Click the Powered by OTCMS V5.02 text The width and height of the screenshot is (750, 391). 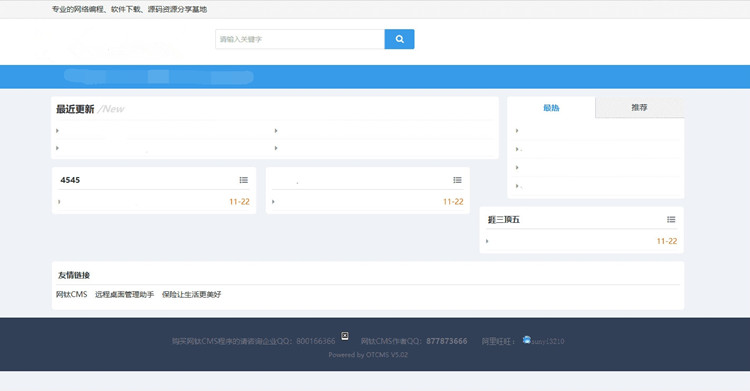[368, 355]
